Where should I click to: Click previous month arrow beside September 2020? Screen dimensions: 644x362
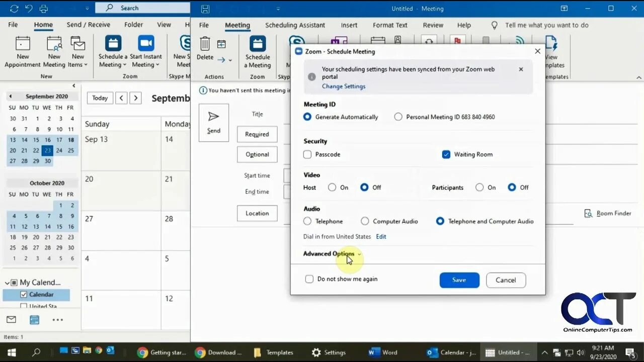(10, 96)
